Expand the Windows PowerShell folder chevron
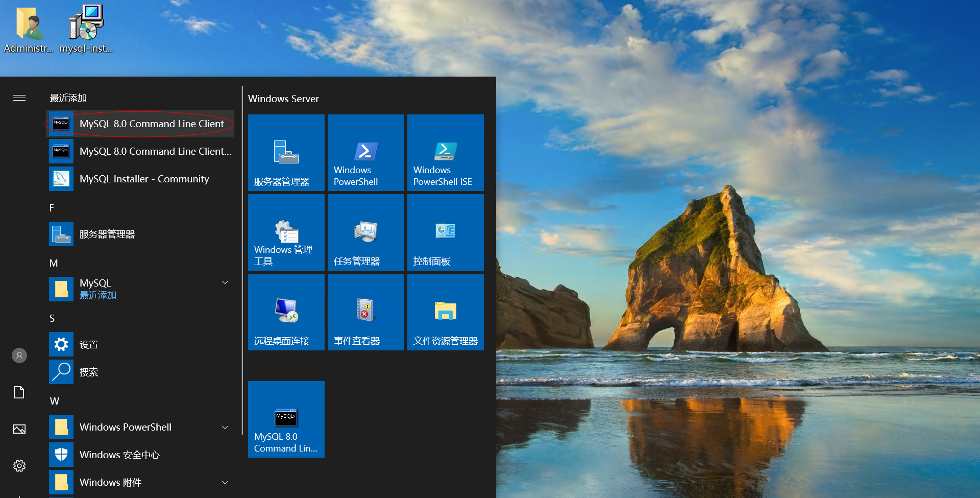Viewport: 980px width, 498px height. coord(225,427)
